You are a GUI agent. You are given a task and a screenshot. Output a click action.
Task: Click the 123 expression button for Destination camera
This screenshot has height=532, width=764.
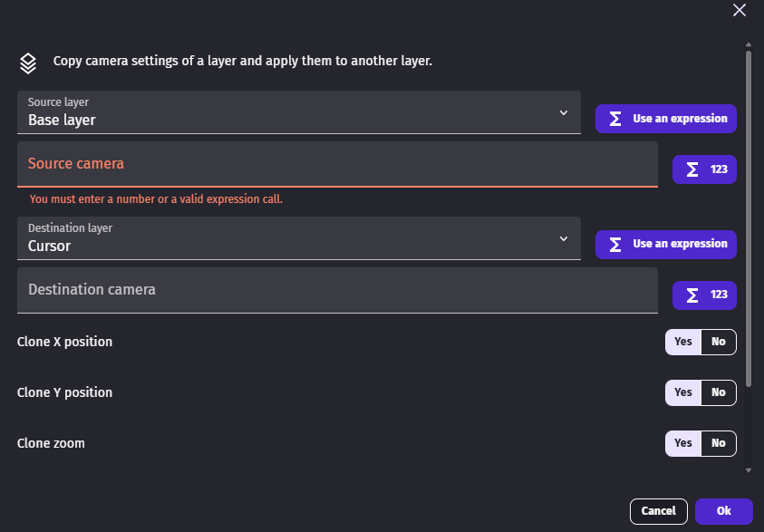click(704, 295)
